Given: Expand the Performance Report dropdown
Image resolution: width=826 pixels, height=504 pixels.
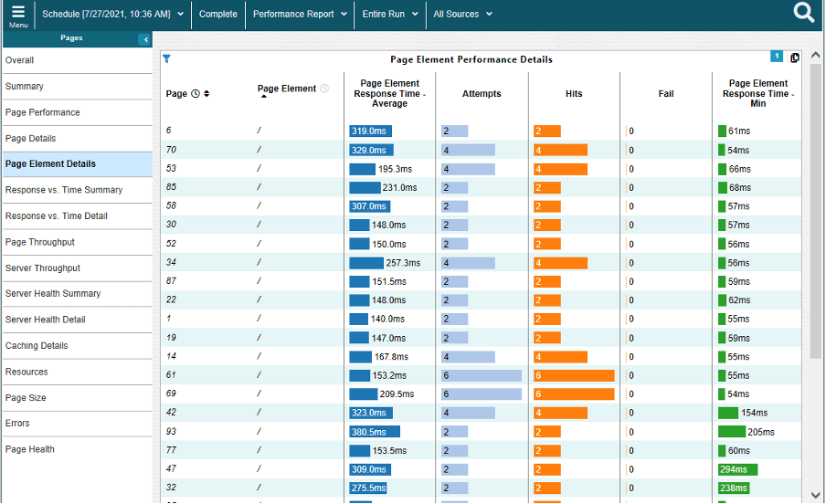Looking at the screenshot, I should [x=300, y=15].
